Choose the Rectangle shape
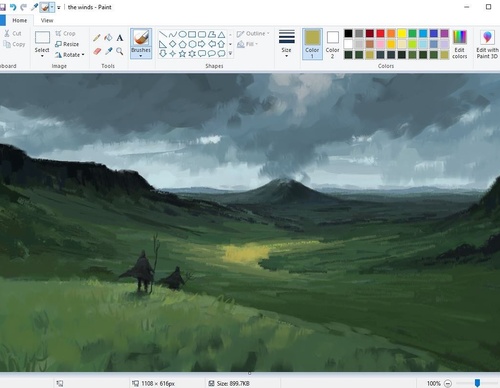Viewport: 500px width, 388px height. (x=192, y=34)
